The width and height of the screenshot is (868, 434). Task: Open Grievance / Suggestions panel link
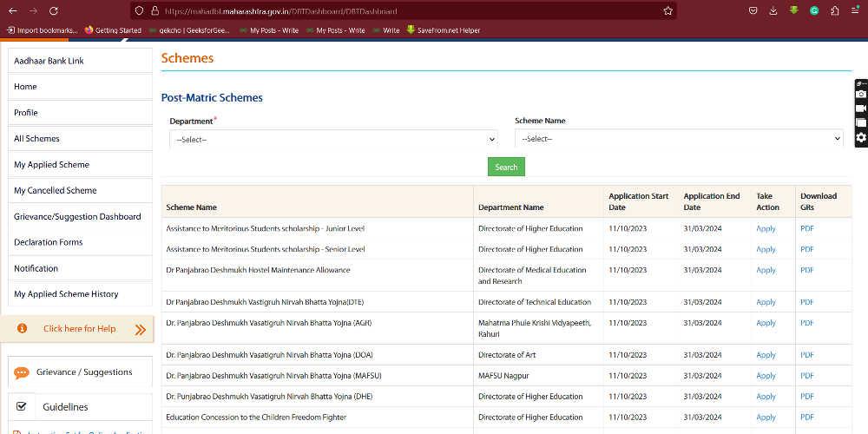[x=84, y=372]
